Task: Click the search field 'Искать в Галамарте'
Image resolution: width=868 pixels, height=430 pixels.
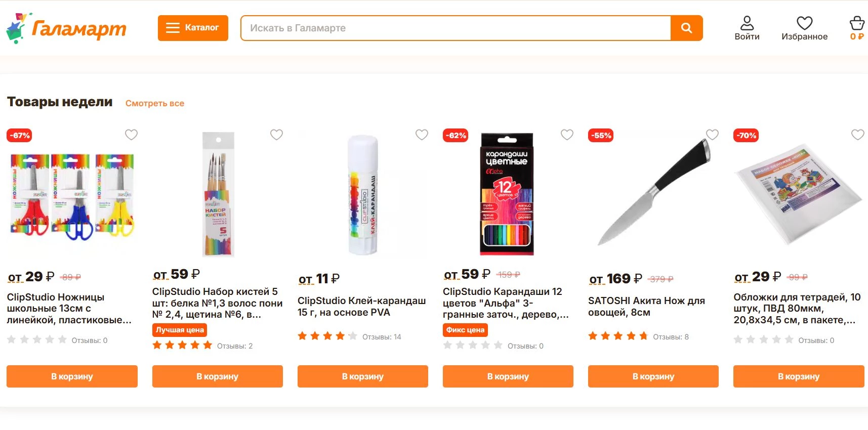Action: 456,28
